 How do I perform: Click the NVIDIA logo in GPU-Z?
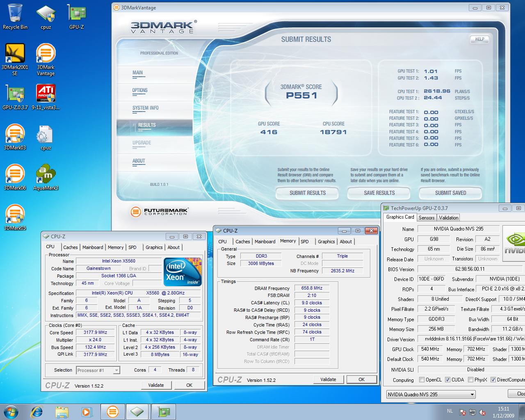point(514,244)
